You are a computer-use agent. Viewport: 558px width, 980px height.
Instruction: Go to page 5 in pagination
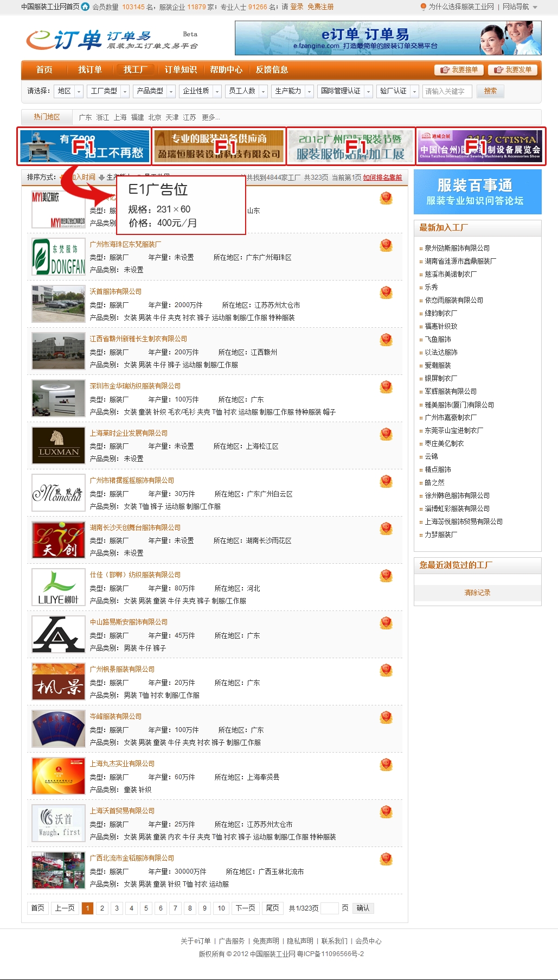146,908
